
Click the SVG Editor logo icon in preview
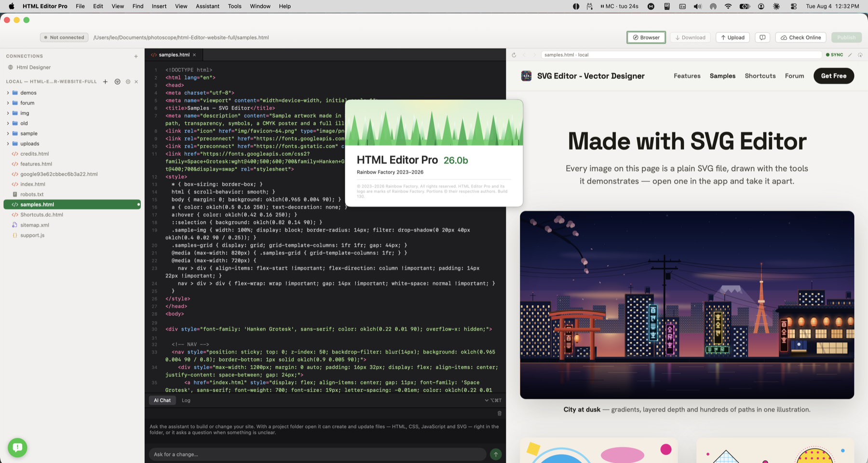point(526,76)
